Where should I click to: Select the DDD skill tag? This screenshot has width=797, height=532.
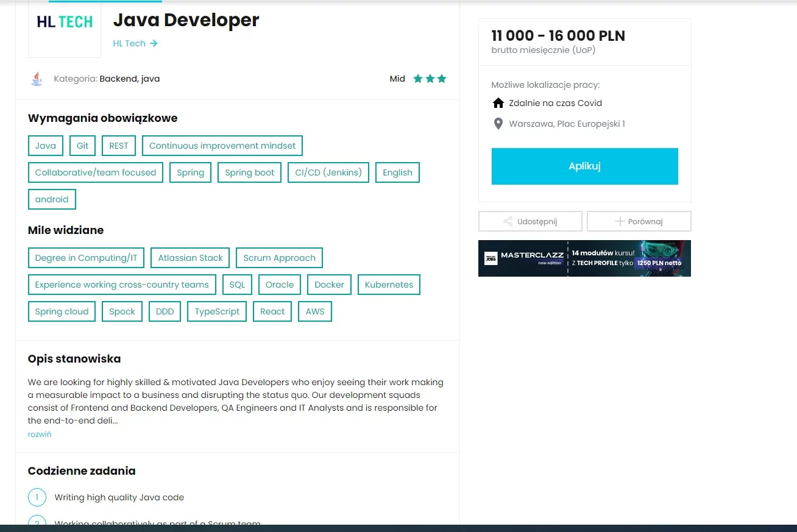tap(165, 311)
